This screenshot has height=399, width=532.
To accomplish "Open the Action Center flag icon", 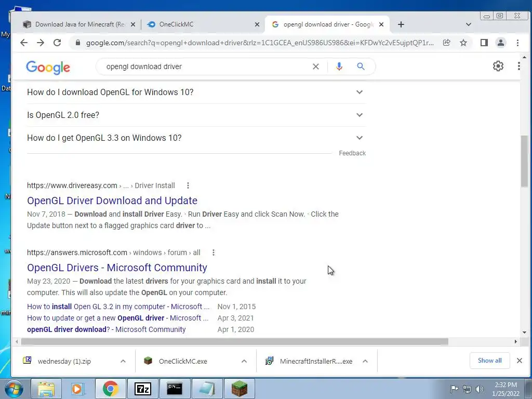I will click(x=454, y=389).
